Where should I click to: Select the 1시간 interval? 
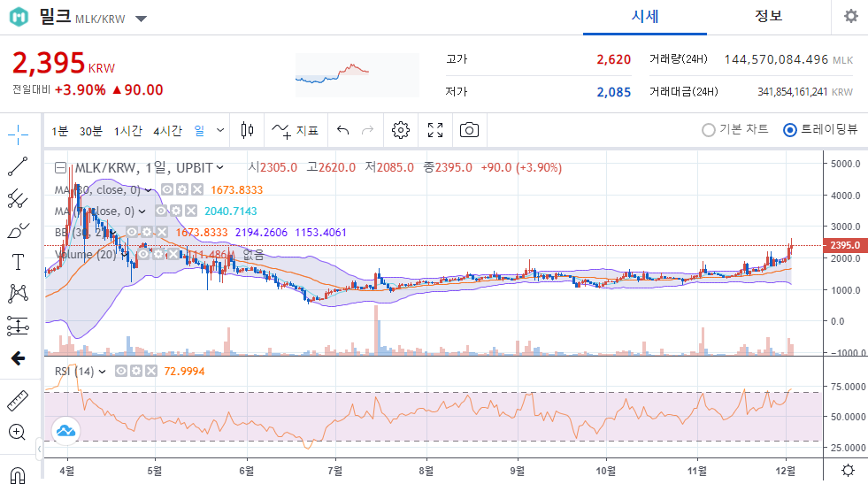(x=128, y=131)
